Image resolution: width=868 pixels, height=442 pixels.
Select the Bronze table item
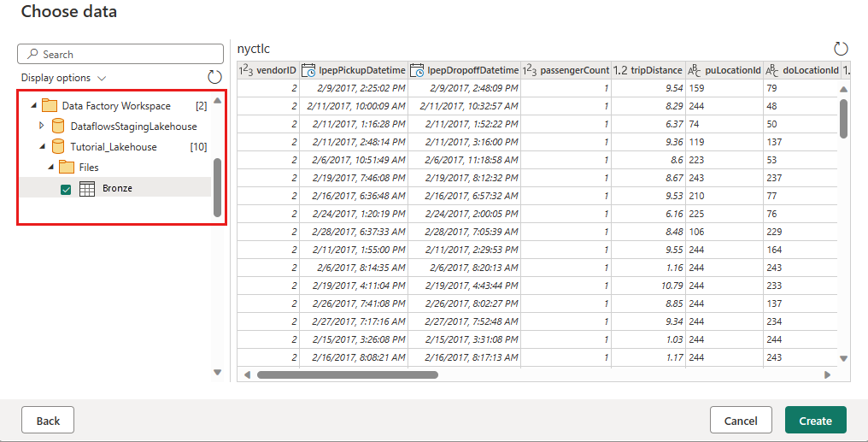[117, 188]
